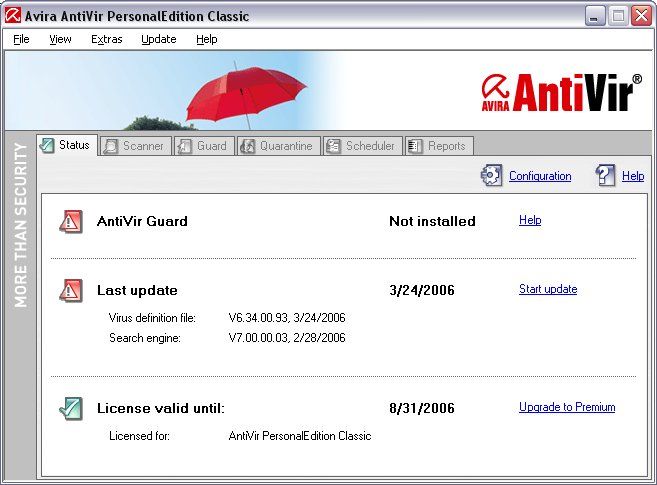657x485 pixels.
Task: Click the Upgrade to Premium link
Action: (566, 407)
